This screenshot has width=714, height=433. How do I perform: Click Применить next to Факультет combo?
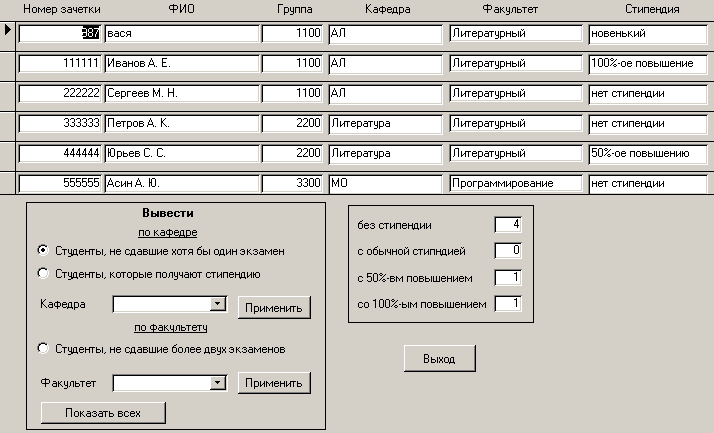click(274, 383)
